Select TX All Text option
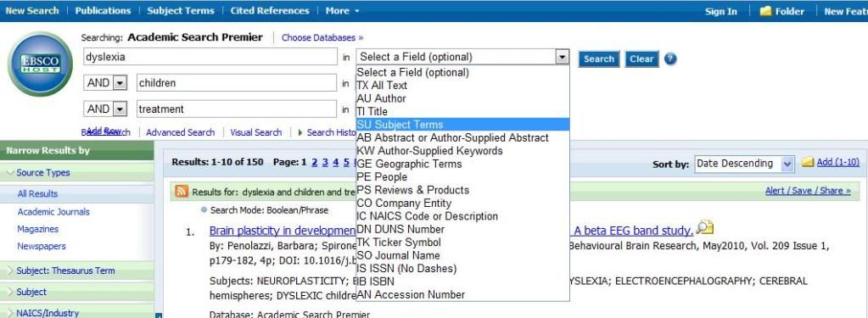The width and height of the screenshot is (868, 318). (462, 85)
